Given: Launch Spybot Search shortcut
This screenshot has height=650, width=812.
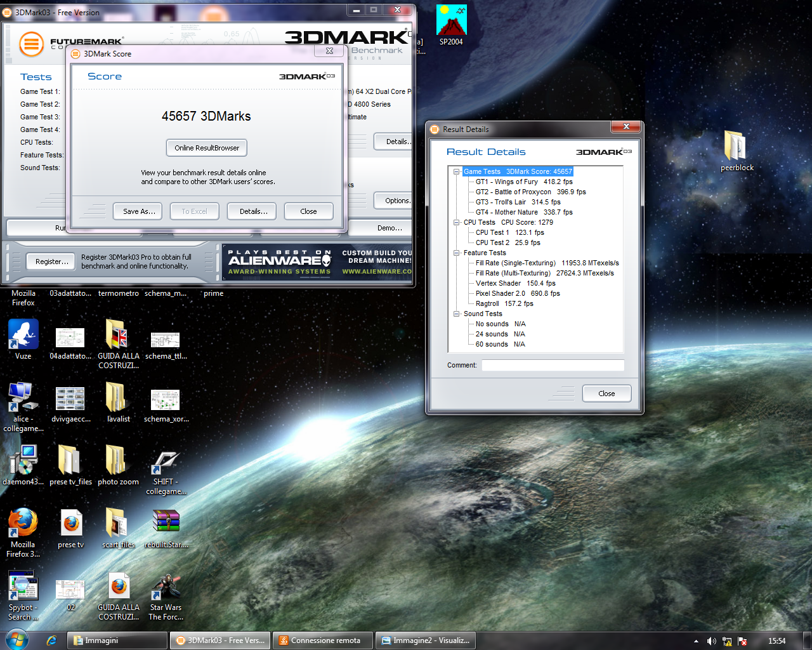Looking at the screenshot, I should [23, 595].
